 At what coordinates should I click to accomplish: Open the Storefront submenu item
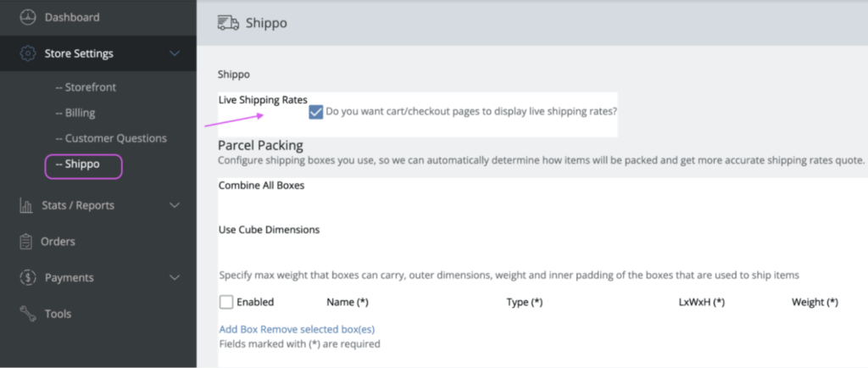tap(86, 87)
